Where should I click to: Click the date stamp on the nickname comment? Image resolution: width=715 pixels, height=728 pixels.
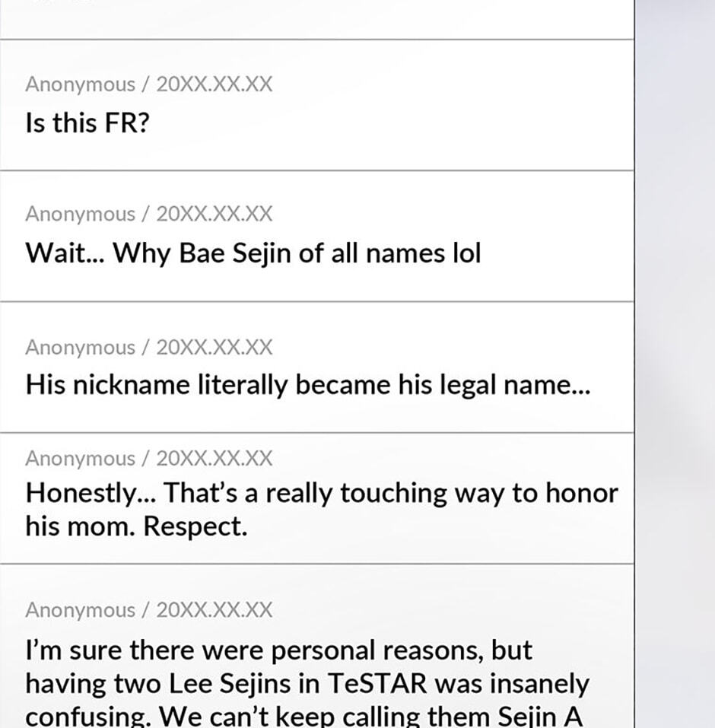(214, 348)
